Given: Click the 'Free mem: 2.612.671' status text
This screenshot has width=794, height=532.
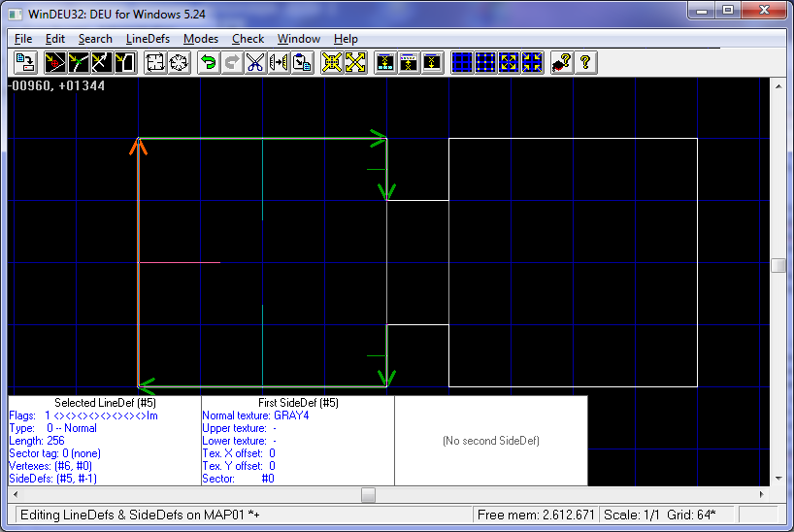Looking at the screenshot, I should [536, 515].
